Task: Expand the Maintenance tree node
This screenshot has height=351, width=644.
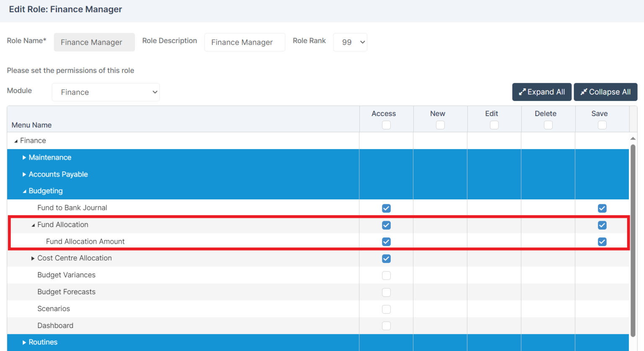Action: pos(24,157)
